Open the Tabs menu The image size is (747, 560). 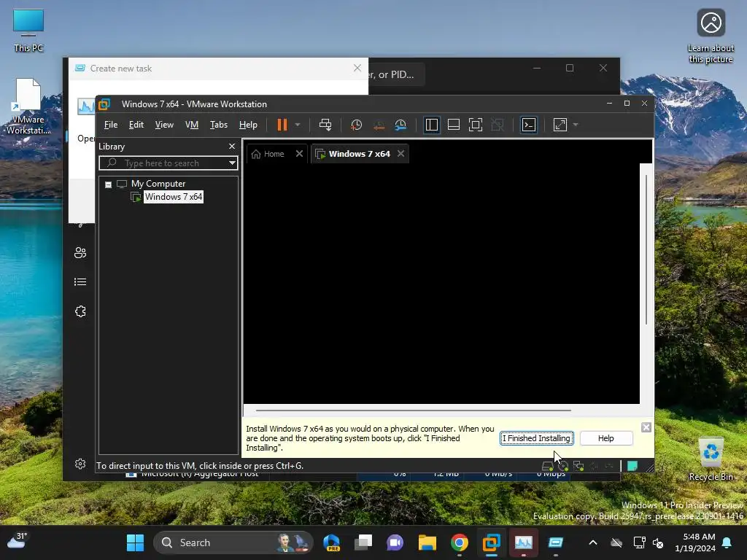tap(219, 125)
